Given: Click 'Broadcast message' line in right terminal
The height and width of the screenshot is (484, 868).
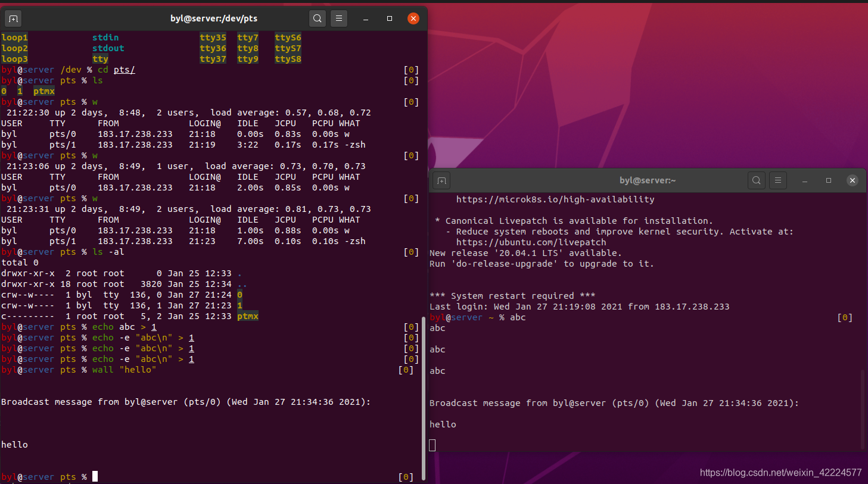Looking at the screenshot, I should (x=614, y=403).
